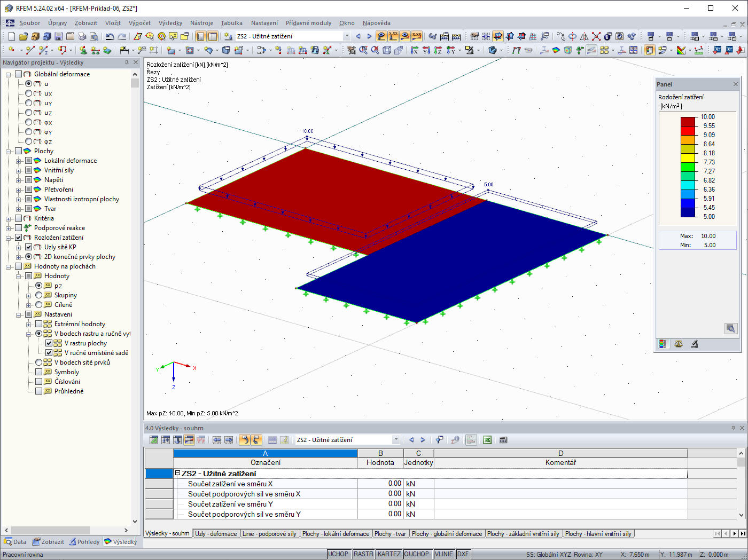Toggle the Rozložení zatížení checkbox
This screenshot has height=560, width=748.
point(19,238)
